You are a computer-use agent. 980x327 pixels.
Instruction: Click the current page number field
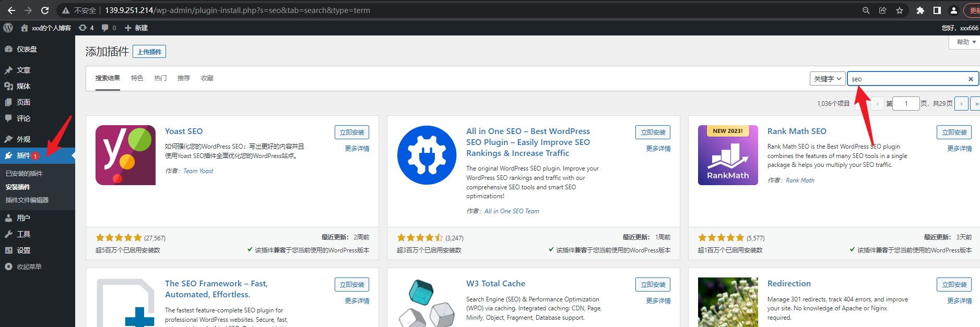coord(906,104)
